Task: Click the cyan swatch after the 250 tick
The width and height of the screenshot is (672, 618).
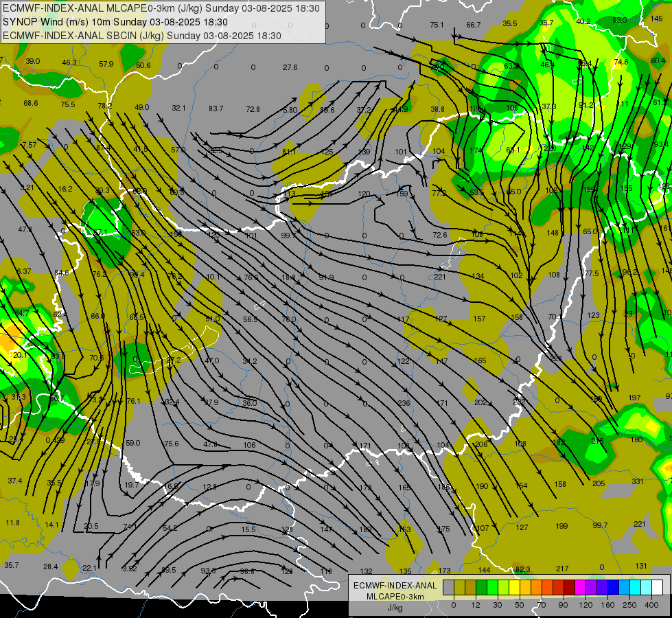Action: [x=636, y=588]
